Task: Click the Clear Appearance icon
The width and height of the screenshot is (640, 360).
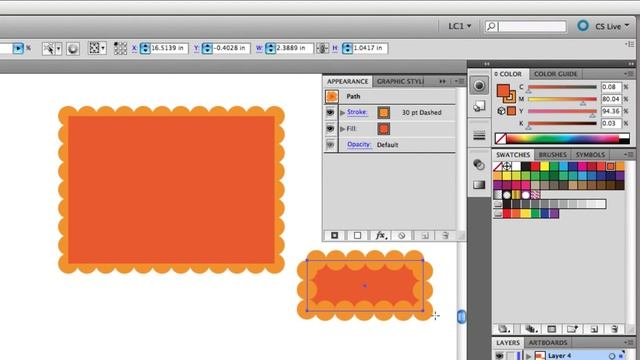Action: coord(402,236)
